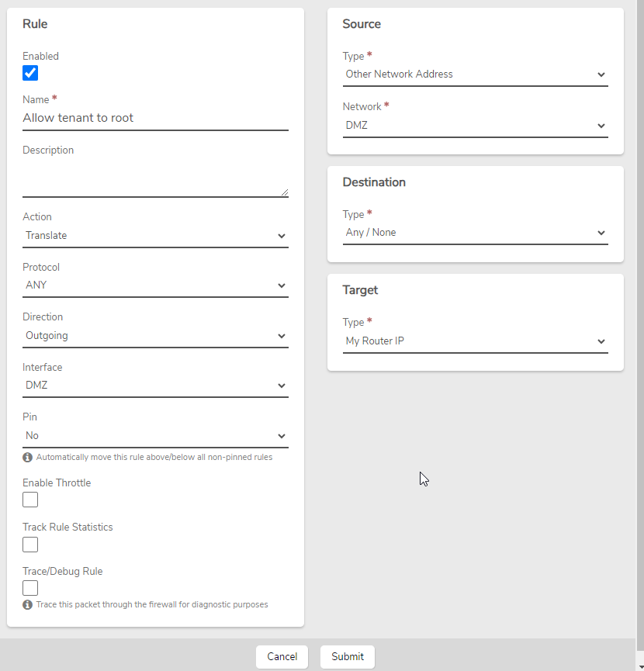
Task: Uncheck the Enabled checkbox
Action: pyautogui.click(x=30, y=73)
